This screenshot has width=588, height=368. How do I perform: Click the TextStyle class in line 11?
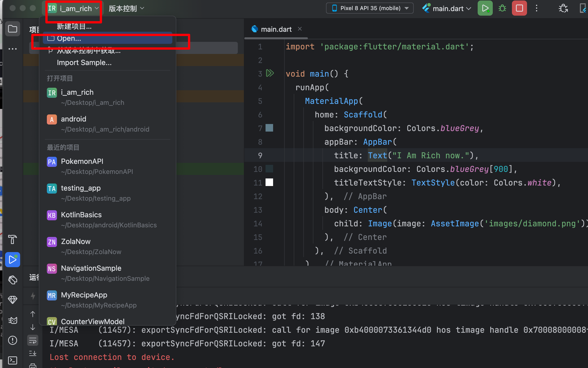click(433, 183)
